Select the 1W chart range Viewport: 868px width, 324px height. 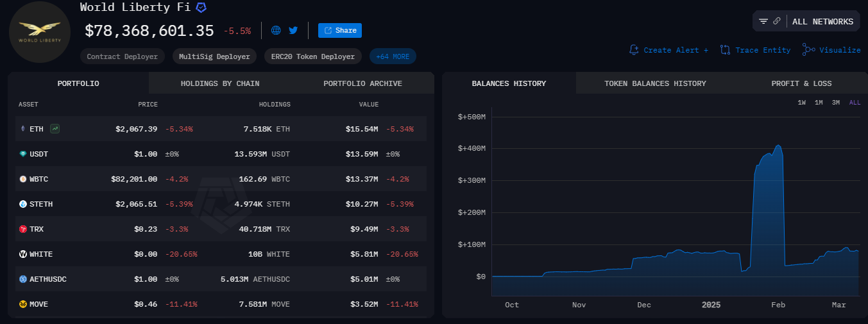coord(802,103)
